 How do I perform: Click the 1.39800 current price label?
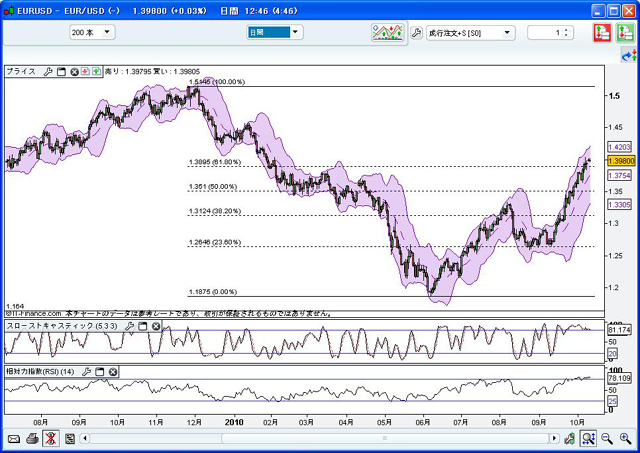pos(621,161)
